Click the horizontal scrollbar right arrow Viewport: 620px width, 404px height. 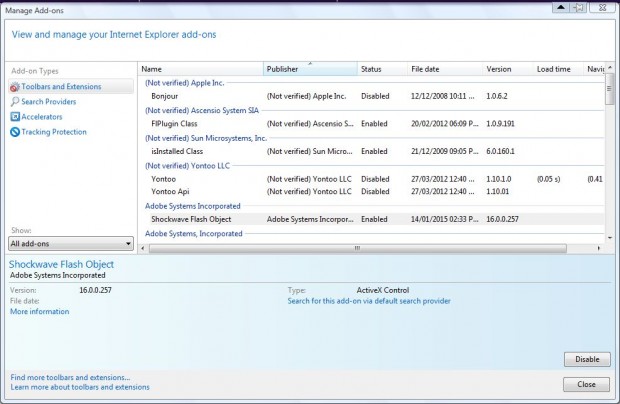coord(599,248)
